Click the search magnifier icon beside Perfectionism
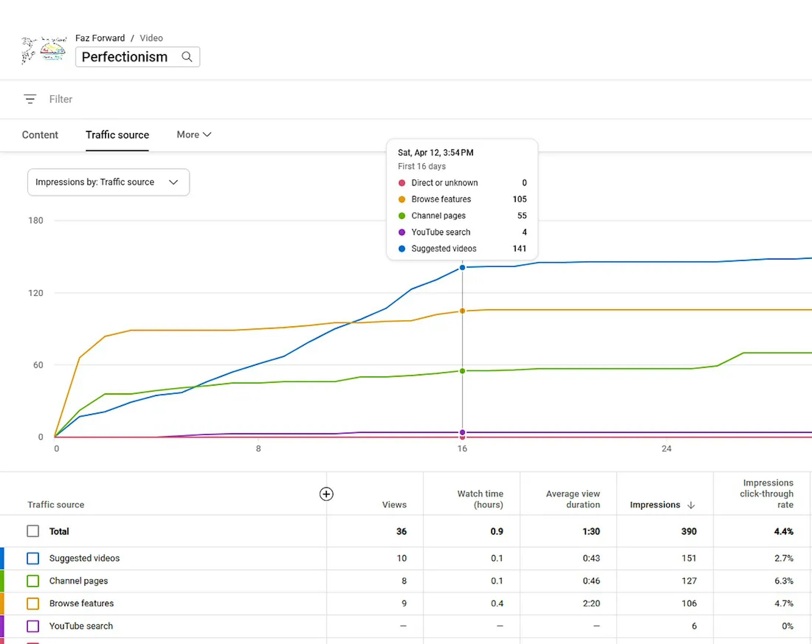 pos(187,57)
